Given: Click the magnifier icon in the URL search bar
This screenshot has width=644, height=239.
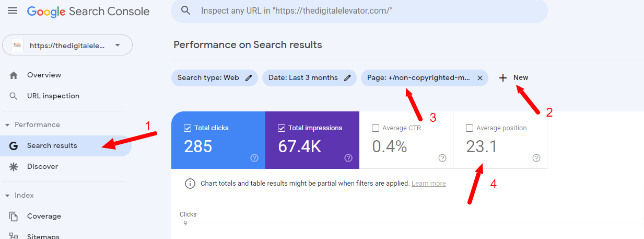Looking at the screenshot, I should point(185,10).
